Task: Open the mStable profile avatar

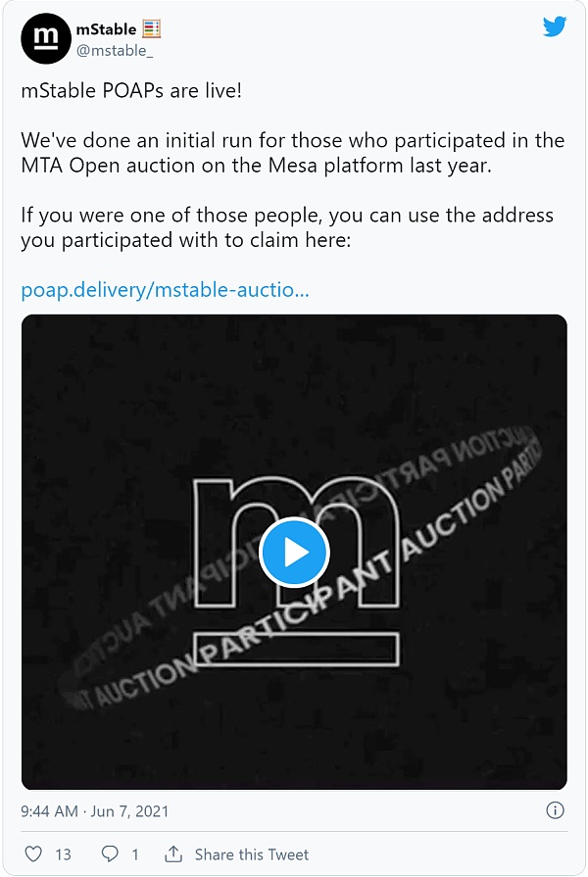Action: click(x=45, y=37)
